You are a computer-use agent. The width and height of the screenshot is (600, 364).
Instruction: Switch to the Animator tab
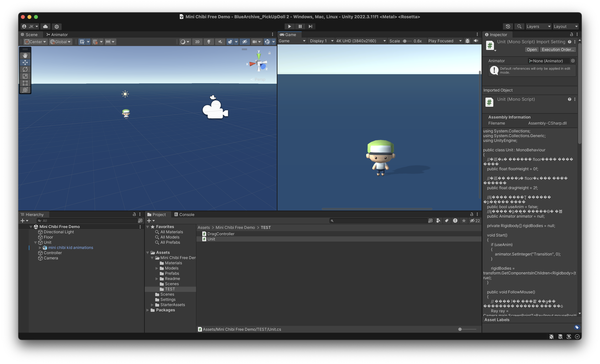pos(57,35)
